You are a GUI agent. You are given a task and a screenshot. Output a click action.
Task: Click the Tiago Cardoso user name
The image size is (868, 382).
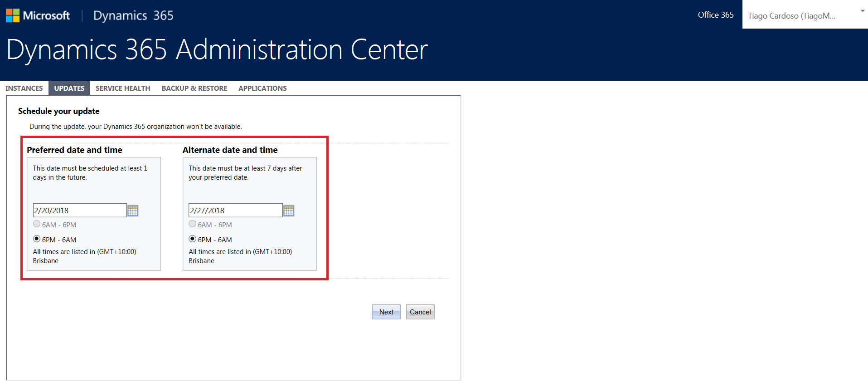pyautogui.click(x=791, y=16)
